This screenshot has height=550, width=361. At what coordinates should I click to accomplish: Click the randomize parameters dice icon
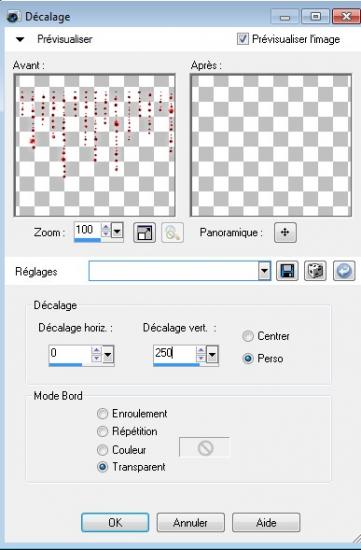tap(315, 271)
